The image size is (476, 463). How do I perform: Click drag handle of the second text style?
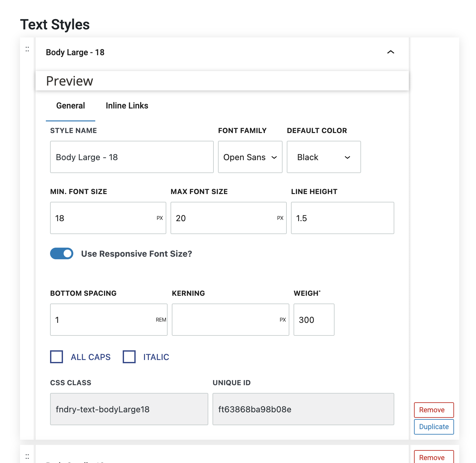(x=27, y=456)
